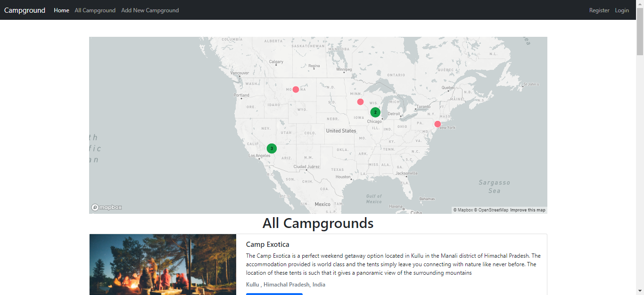Expand green cluster marker labeled 3

[x=272, y=148]
